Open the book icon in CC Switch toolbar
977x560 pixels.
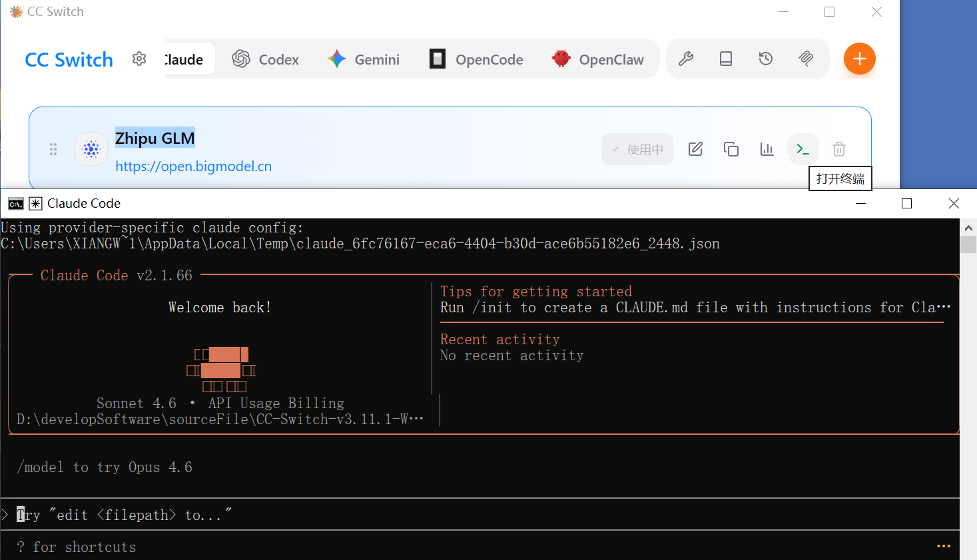coord(726,59)
